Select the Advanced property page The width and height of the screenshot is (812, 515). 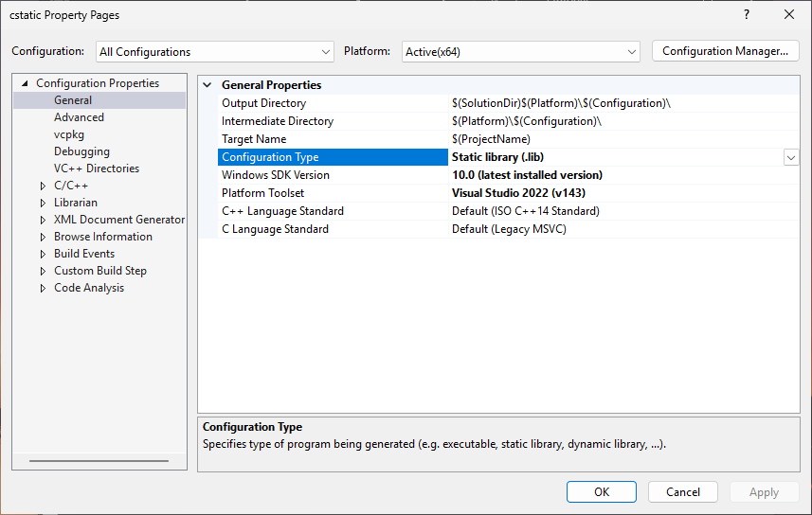pos(79,117)
